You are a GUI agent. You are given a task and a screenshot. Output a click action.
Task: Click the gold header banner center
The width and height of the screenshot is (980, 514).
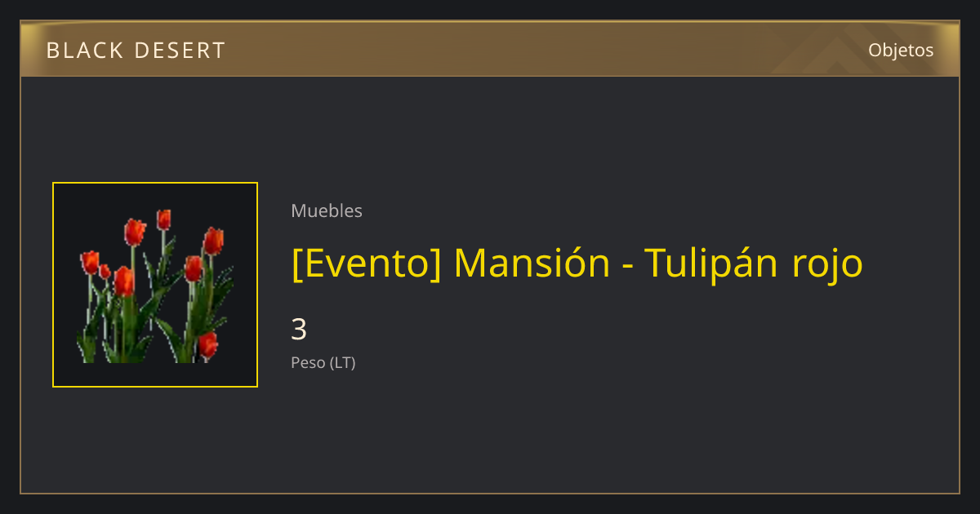pos(490,49)
